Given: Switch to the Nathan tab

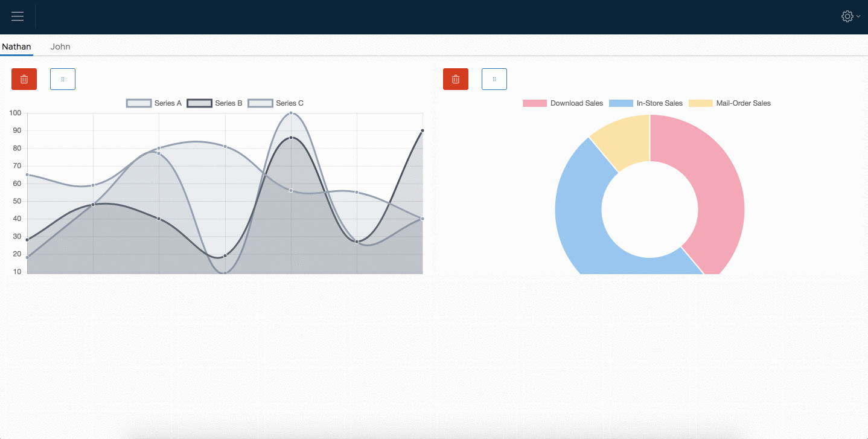Looking at the screenshot, I should click(16, 46).
